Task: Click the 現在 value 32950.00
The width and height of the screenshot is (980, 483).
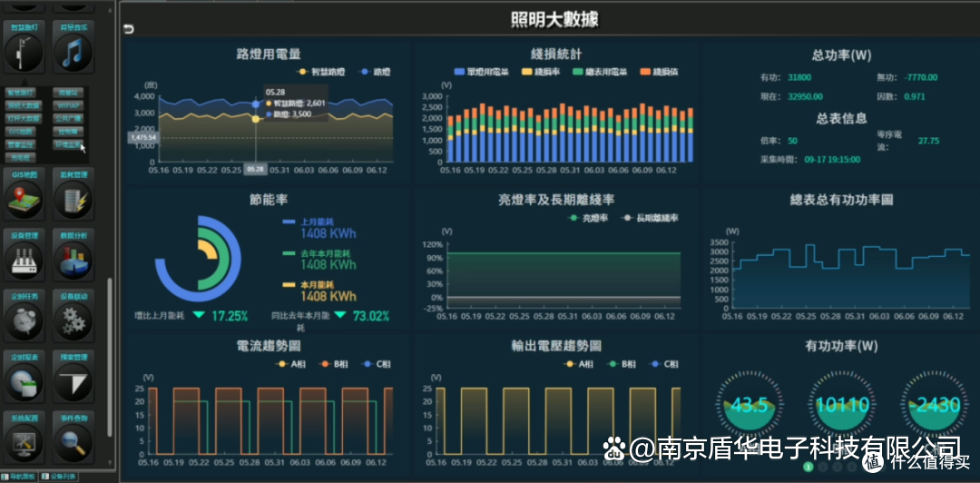Action: (x=806, y=97)
